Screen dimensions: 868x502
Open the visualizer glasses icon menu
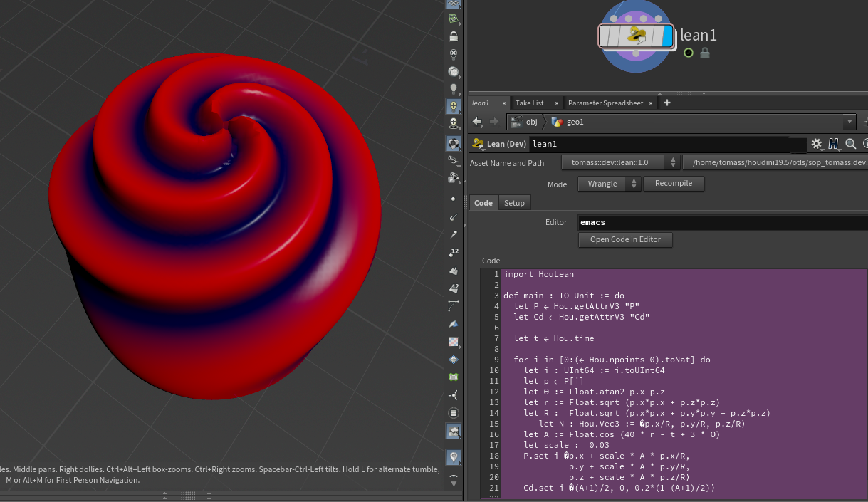[x=453, y=161]
